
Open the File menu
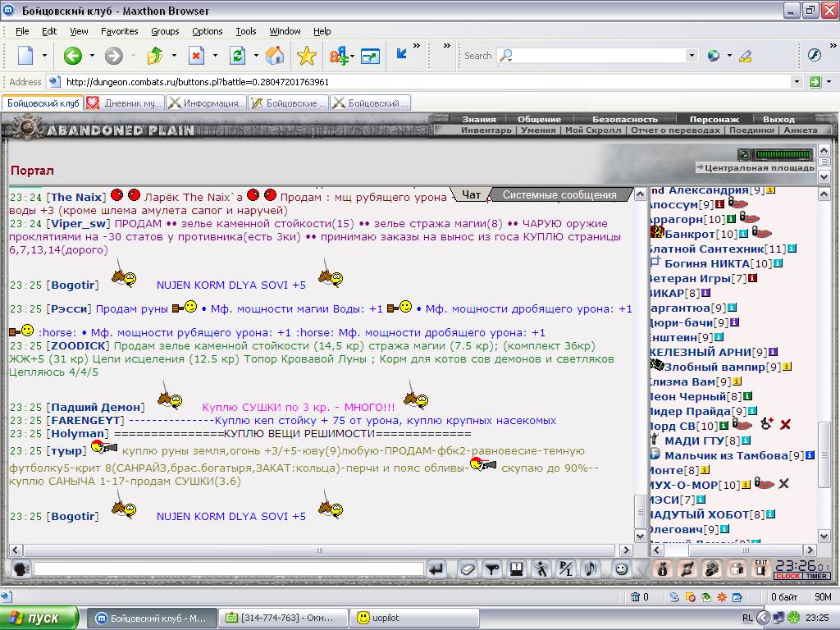click(22, 31)
